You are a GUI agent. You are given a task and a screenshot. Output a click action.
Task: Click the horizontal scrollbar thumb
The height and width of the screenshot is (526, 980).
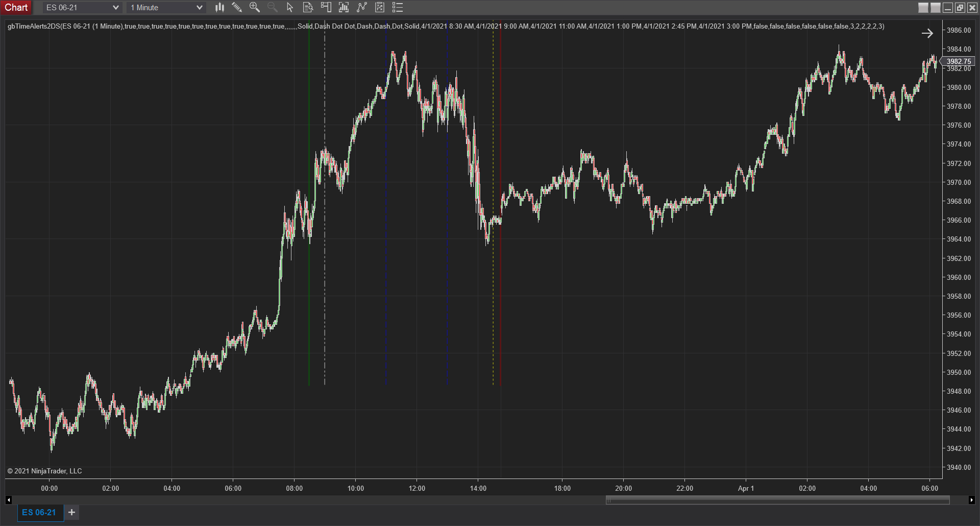click(778, 500)
